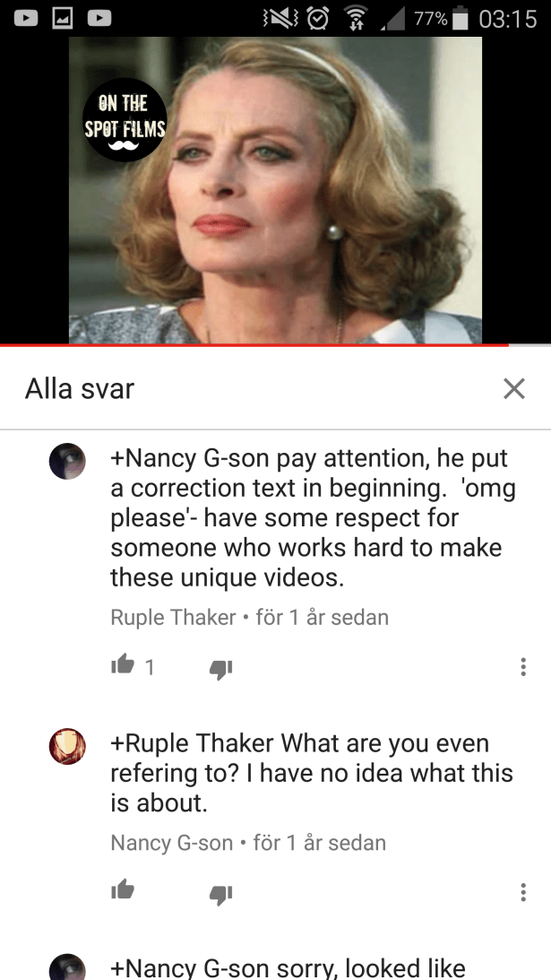
Task: Close the Alla svar replies panel
Action: [514, 389]
